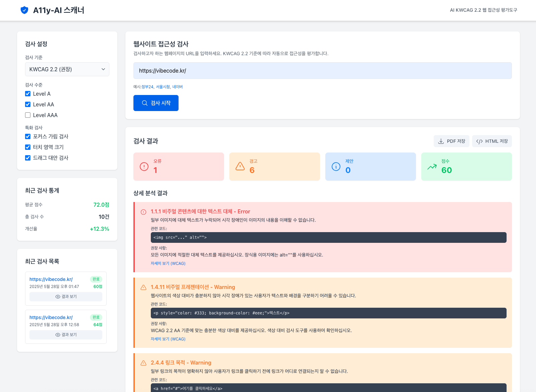536x392 pixels.
Task: Open the KWCAG 2.2 (권장) dropdown
Action: 67,69
